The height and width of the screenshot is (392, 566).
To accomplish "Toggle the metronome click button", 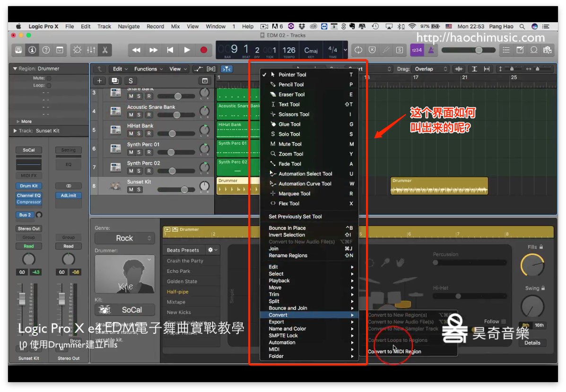I will click(431, 50).
